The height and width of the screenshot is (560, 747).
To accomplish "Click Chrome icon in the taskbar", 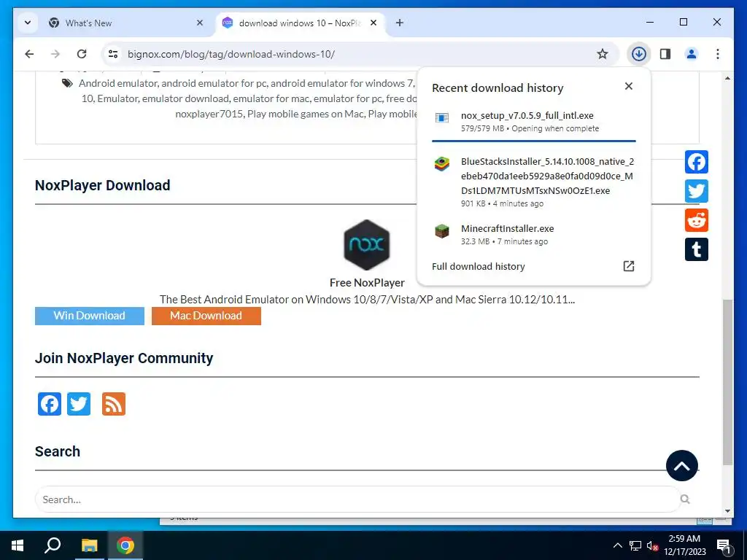I will [x=125, y=545].
